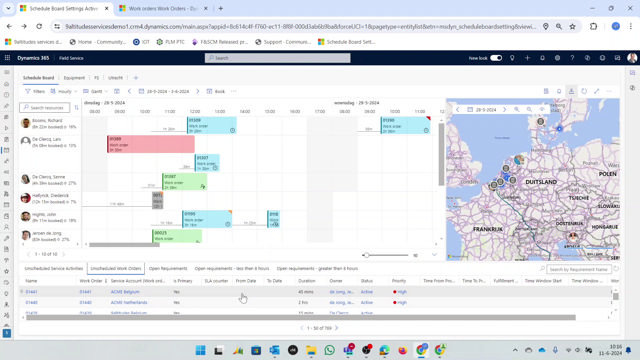Select the blue 01309 work order booking
This screenshot has width=640, height=360.
click(212, 125)
